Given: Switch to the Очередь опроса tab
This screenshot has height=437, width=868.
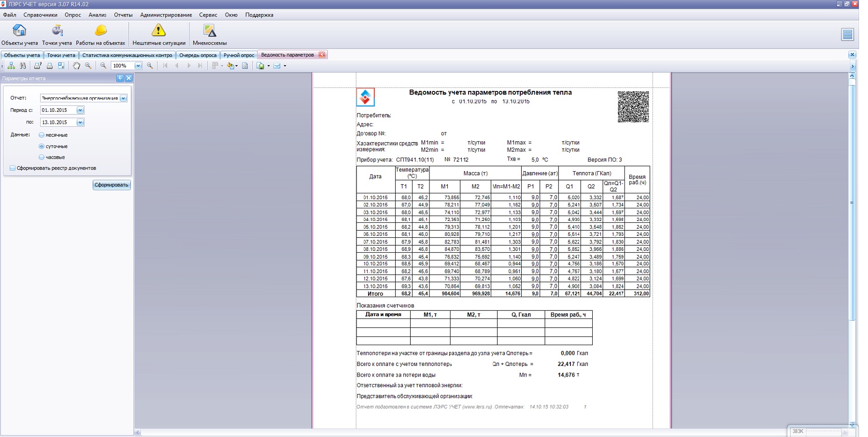Looking at the screenshot, I should tap(198, 55).
